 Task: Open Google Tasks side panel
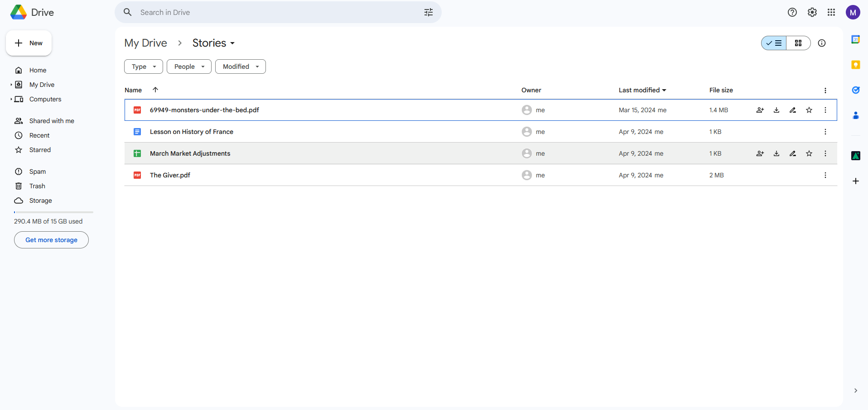pyautogui.click(x=856, y=90)
